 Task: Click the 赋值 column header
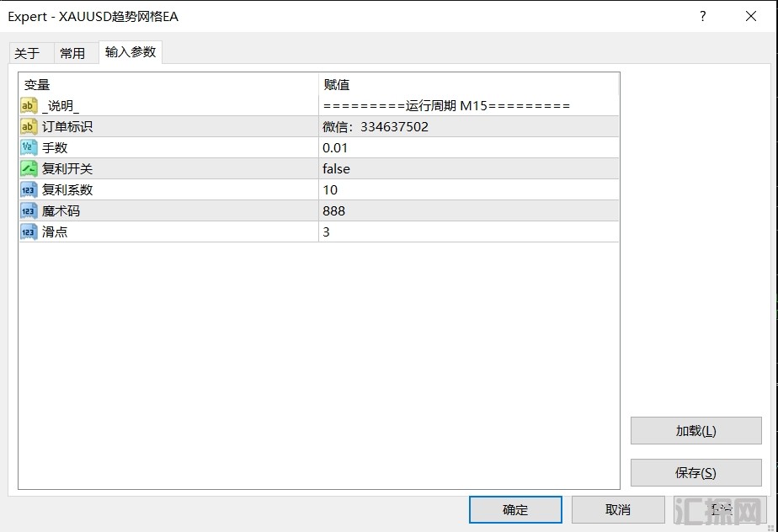click(x=469, y=84)
